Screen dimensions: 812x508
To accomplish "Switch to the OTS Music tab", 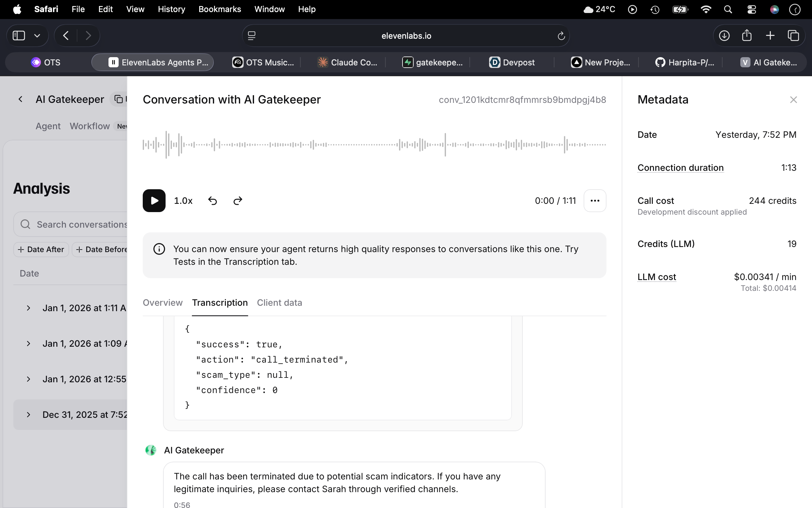I will [263, 63].
